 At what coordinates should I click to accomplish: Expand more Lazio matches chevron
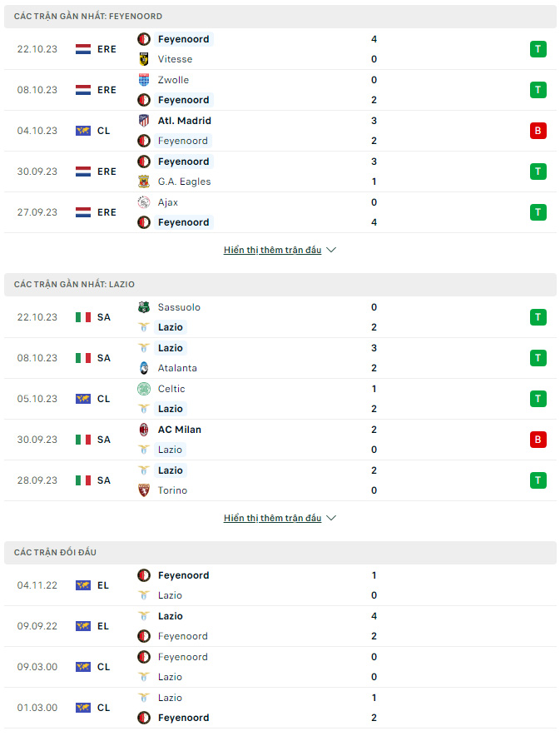[331, 518]
